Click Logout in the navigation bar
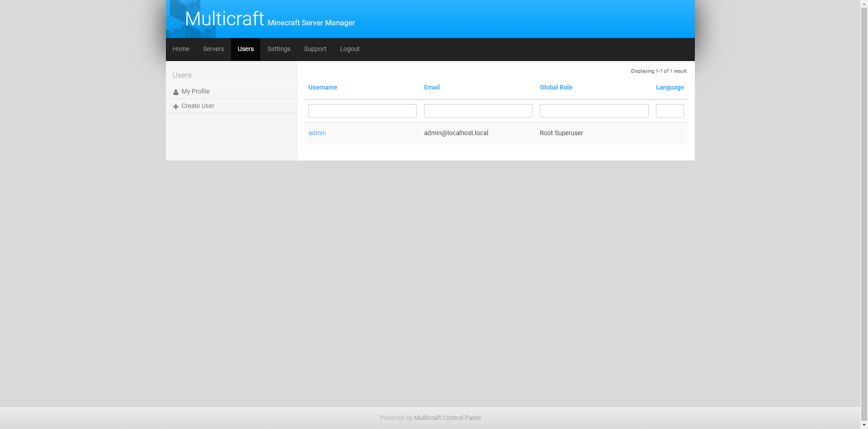The width and height of the screenshot is (868, 429). 349,49
